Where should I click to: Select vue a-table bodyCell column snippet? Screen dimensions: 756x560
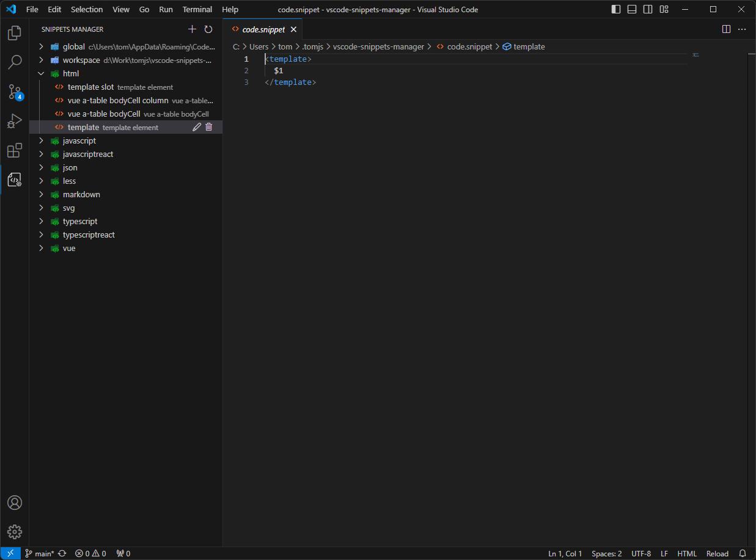click(126, 100)
